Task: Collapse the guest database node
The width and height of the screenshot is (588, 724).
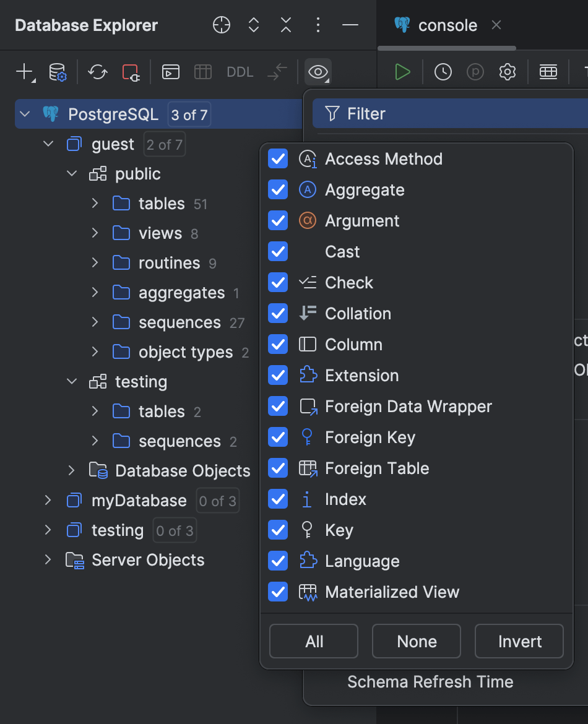Action: [x=48, y=144]
